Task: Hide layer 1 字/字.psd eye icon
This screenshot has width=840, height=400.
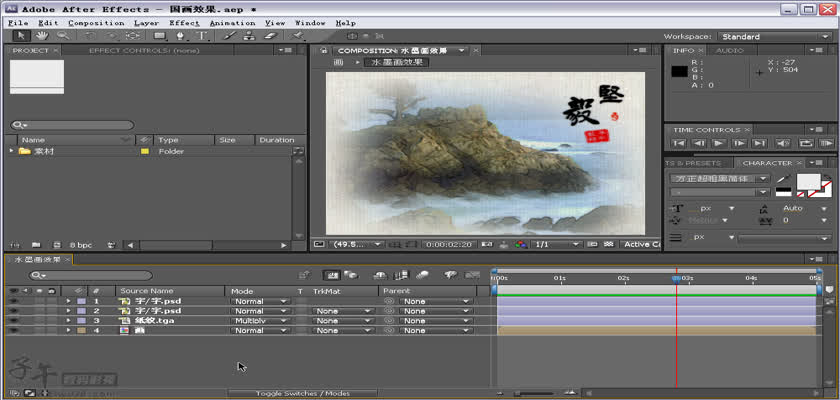Action: [13, 301]
